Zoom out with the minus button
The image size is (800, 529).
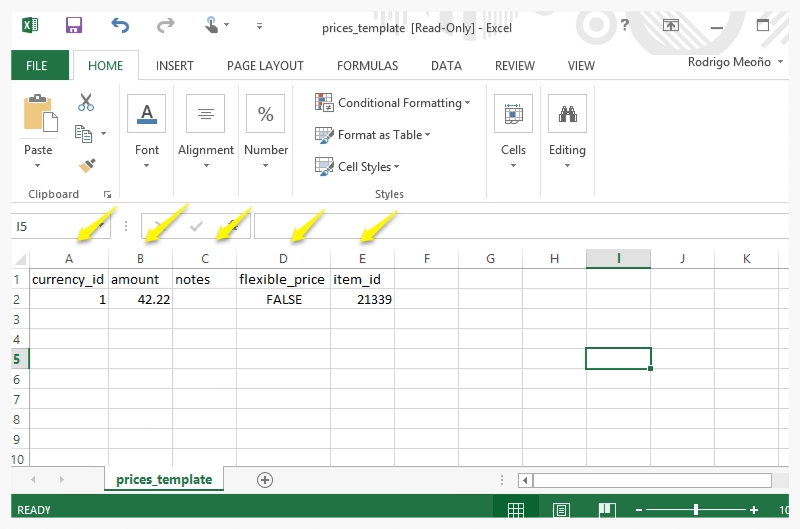coord(639,510)
